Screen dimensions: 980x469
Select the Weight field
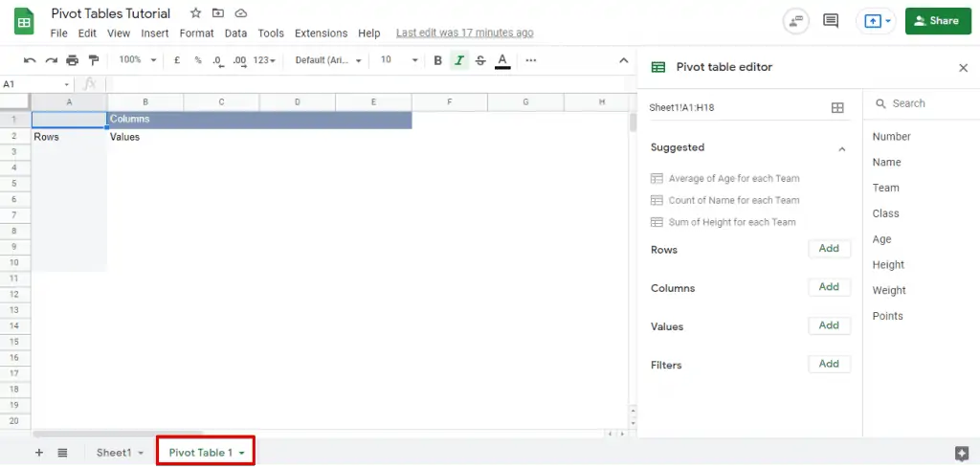(x=889, y=290)
